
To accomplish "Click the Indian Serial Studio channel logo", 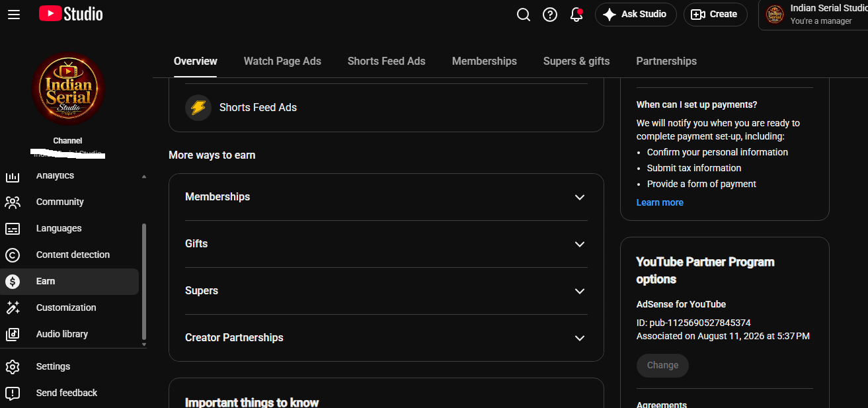I will (x=68, y=89).
